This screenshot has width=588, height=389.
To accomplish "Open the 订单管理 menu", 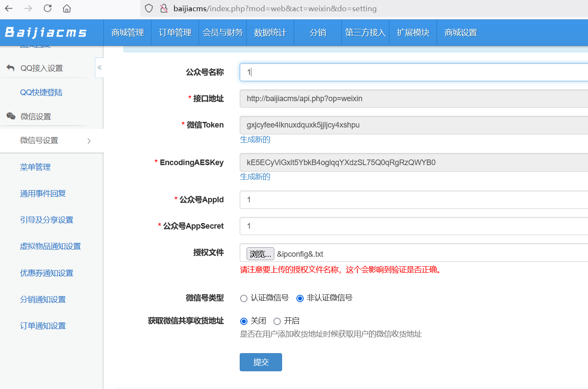I will pyautogui.click(x=175, y=32).
